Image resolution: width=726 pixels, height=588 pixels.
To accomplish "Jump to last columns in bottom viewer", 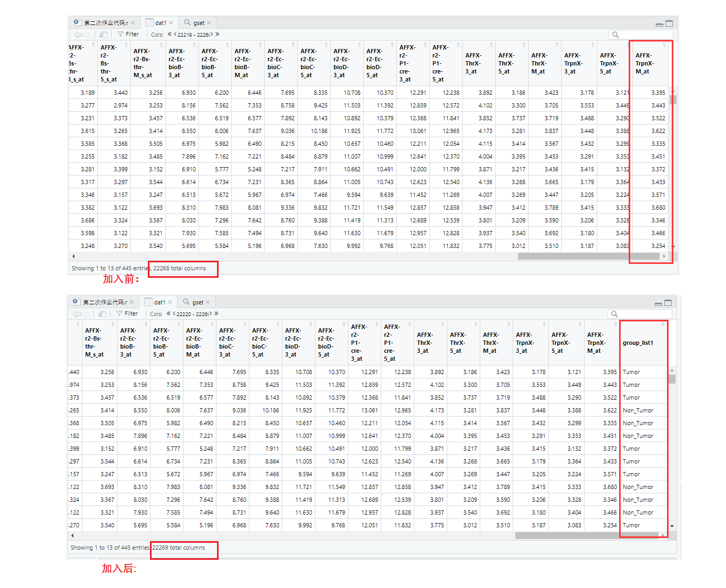I will (216, 313).
